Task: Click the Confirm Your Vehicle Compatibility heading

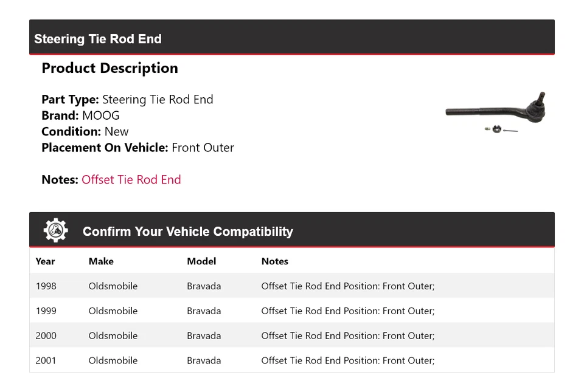Action: pyautogui.click(x=187, y=232)
